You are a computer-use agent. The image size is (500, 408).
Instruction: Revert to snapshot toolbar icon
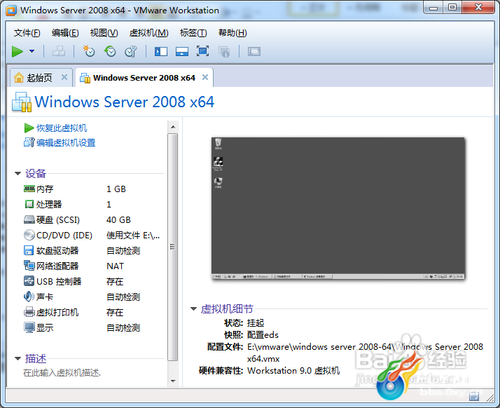pos(110,51)
